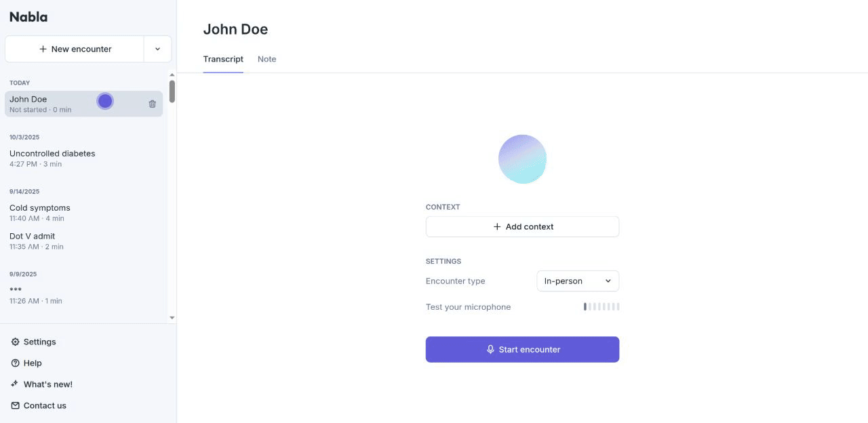The height and width of the screenshot is (423, 868).
Task: Switch to the Note tab
Action: click(x=267, y=59)
